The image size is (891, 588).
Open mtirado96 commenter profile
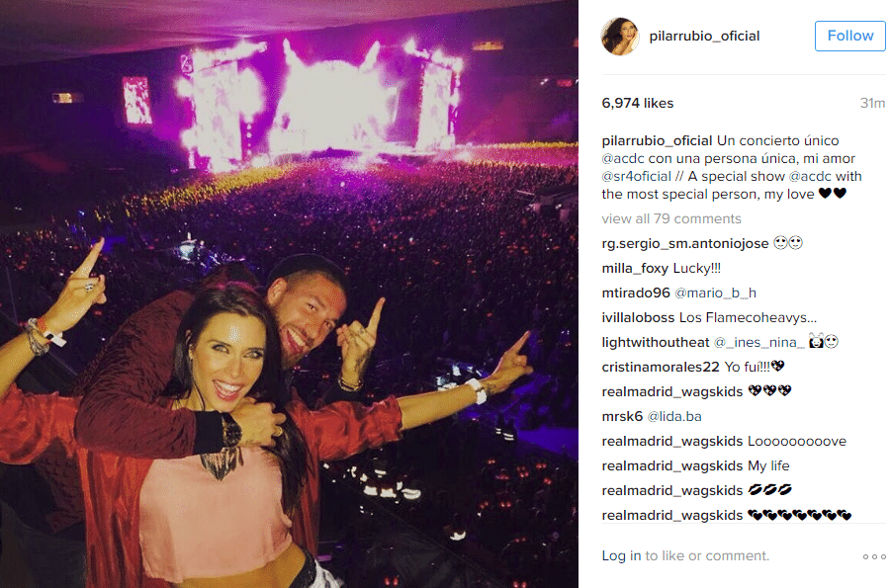pyautogui.click(x=636, y=293)
